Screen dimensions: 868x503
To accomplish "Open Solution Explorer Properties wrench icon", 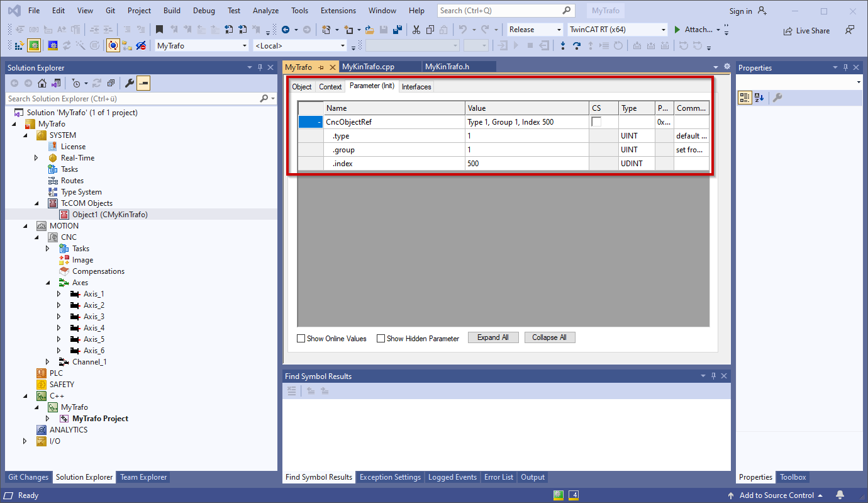I will [x=130, y=83].
